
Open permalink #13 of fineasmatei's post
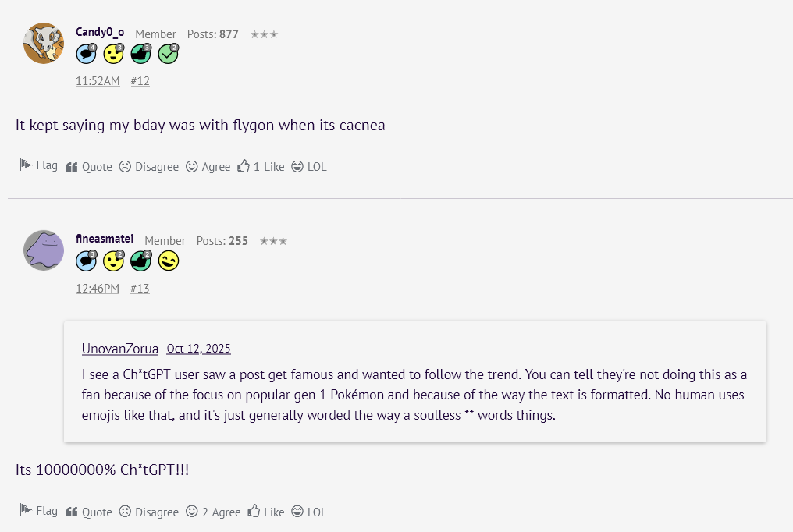pyautogui.click(x=140, y=288)
